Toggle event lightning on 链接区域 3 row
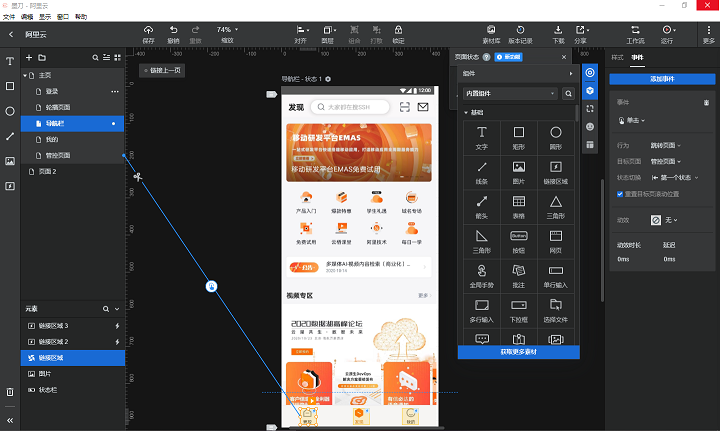720x431 pixels. pos(117,326)
